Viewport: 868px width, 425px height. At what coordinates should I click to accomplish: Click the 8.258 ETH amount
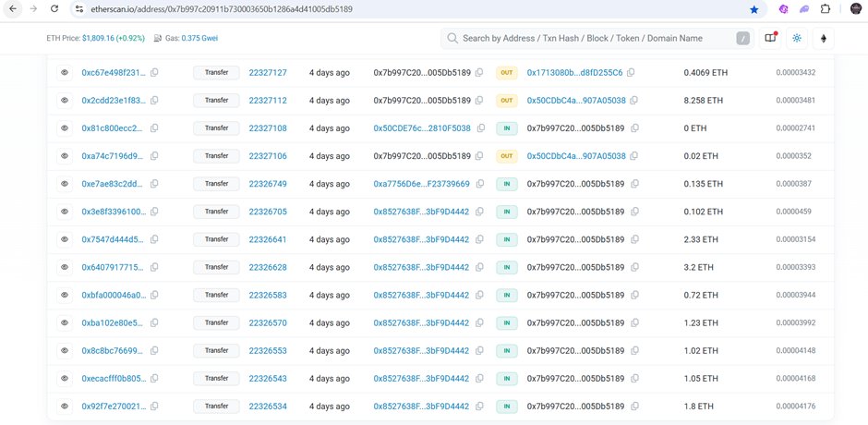tap(704, 101)
